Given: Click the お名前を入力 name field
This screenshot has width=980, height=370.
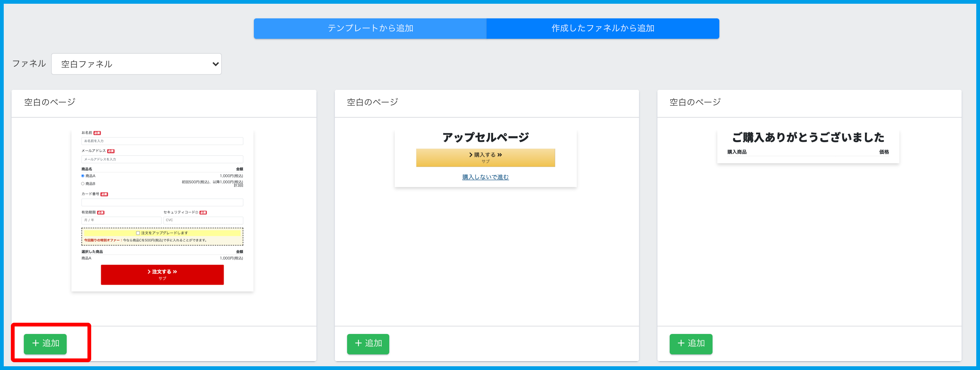Looking at the screenshot, I should point(162,141).
